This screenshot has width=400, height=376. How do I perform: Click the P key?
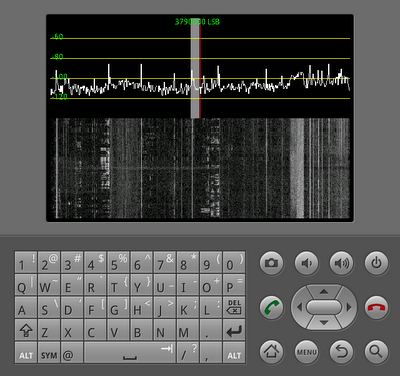coord(234,285)
